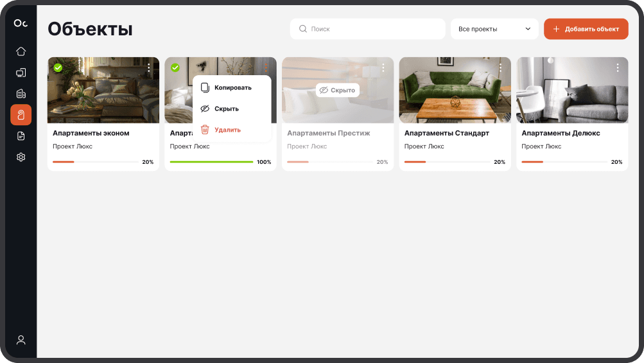This screenshot has height=363, width=644.
Task: Expand the Все проекты dropdown
Action: click(x=494, y=29)
